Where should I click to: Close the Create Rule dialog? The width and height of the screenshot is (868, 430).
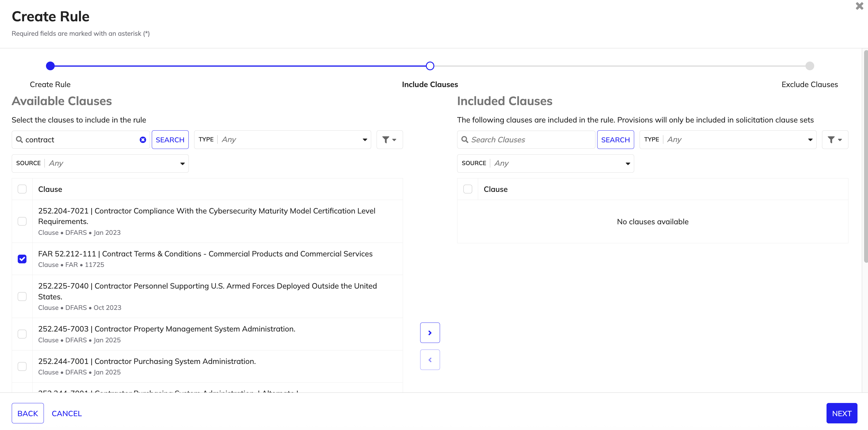859,6
